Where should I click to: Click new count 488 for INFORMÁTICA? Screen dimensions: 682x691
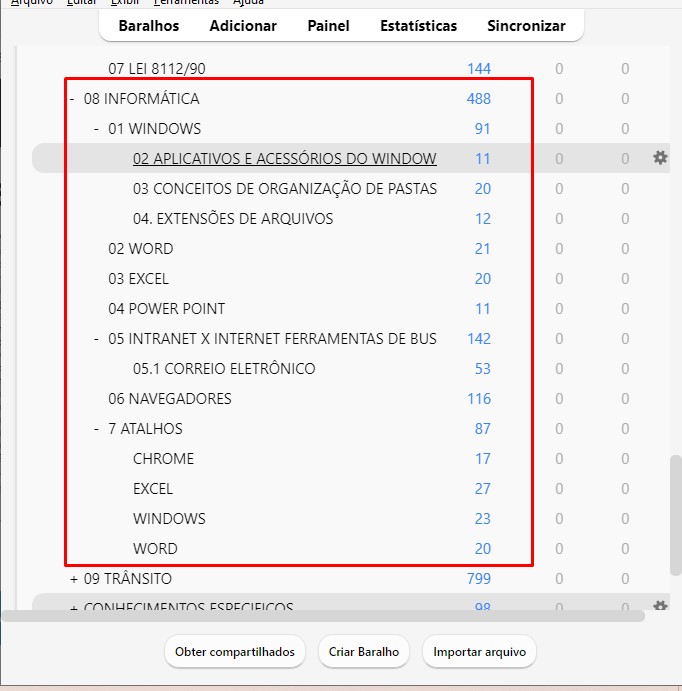pos(478,99)
